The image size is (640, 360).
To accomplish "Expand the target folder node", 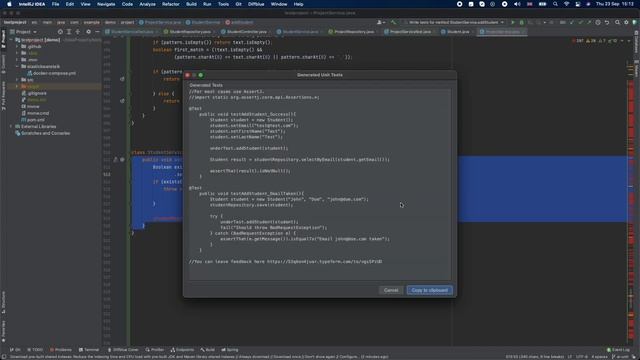I will click(17, 87).
